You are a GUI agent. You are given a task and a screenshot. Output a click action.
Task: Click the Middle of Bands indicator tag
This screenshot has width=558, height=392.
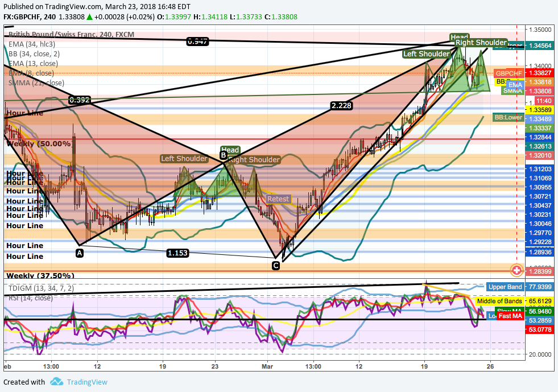point(499,301)
